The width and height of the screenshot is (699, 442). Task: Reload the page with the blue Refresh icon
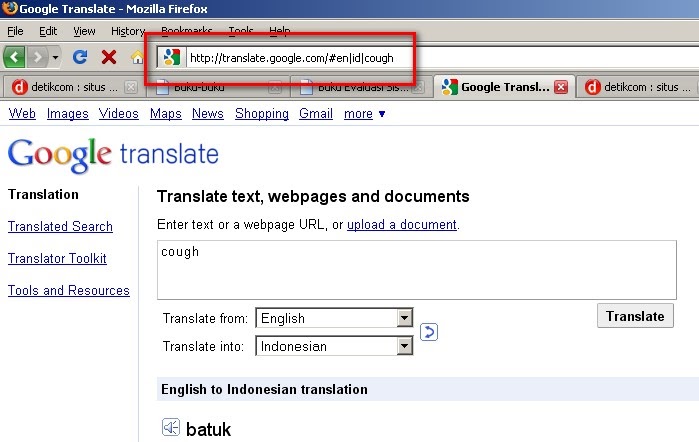coord(80,57)
